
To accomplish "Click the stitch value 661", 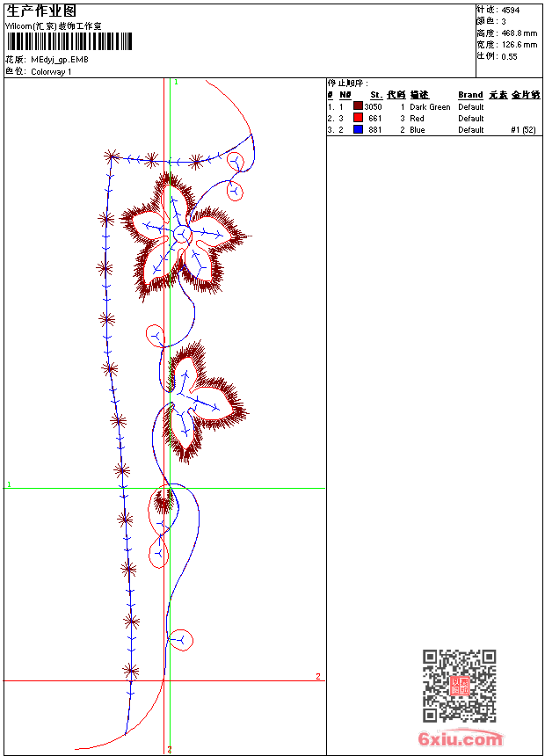I will pos(374,119).
